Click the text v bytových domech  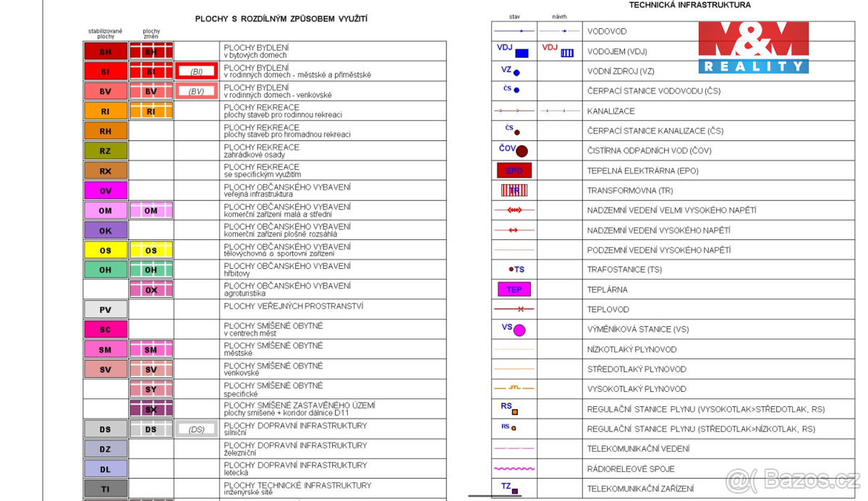[x=255, y=55]
